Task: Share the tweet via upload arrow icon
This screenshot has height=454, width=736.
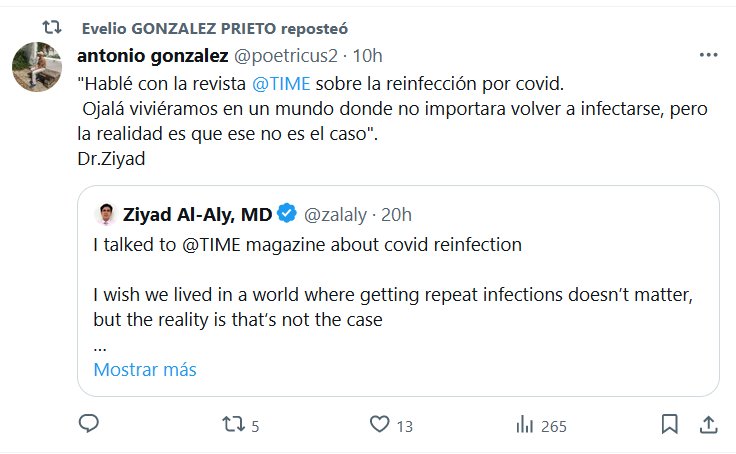Action: coord(707,425)
